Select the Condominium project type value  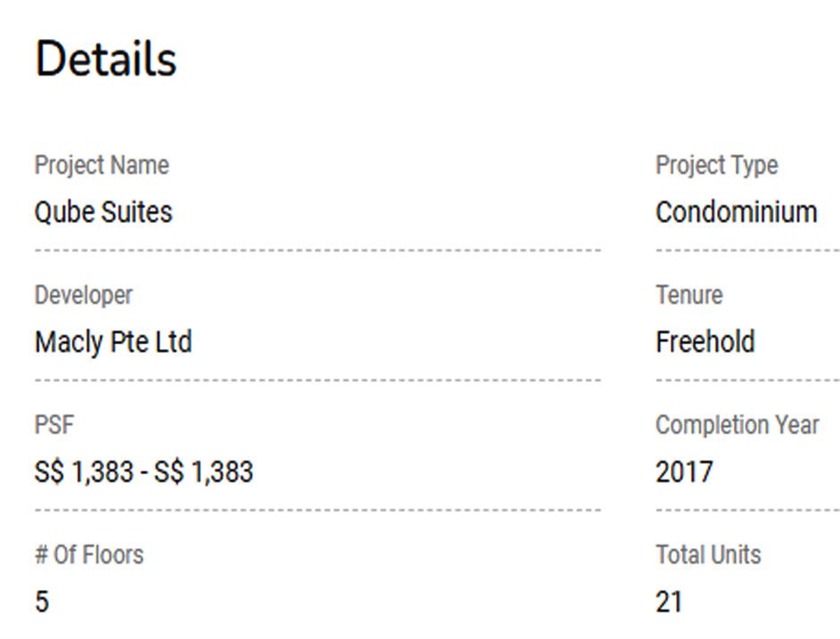[x=736, y=212]
